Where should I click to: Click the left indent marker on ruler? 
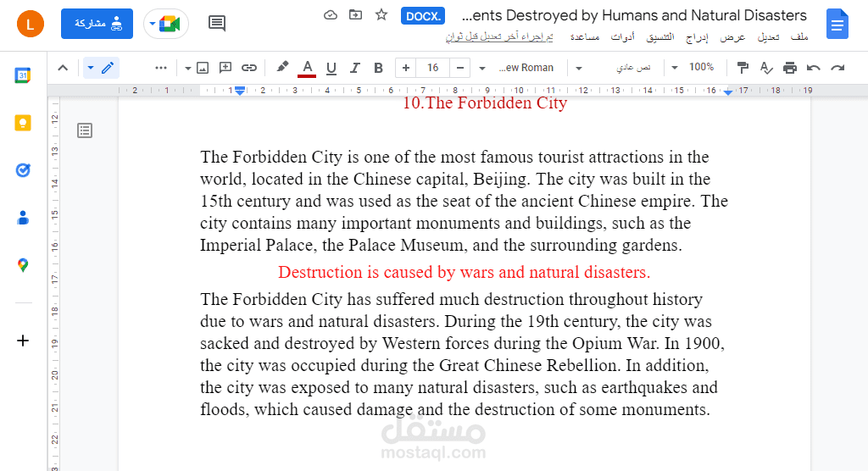tap(240, 91)
